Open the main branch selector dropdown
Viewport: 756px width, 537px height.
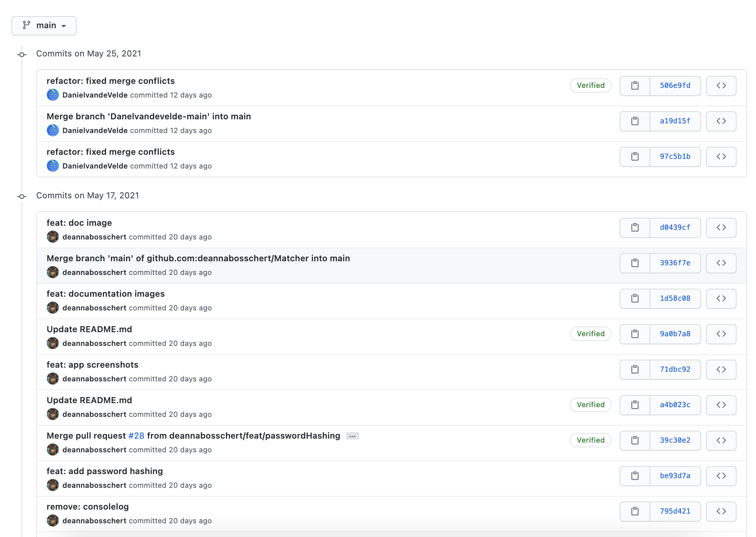click(x=44, y=25)
